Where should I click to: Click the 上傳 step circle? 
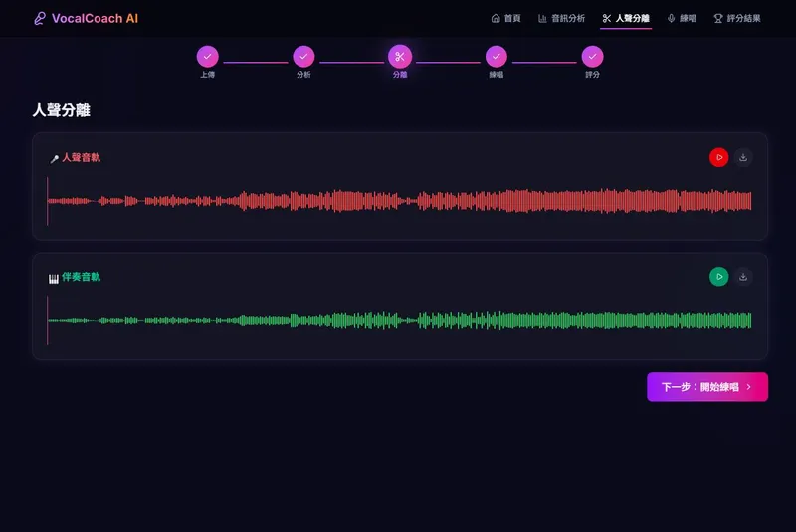pos(208,57)
